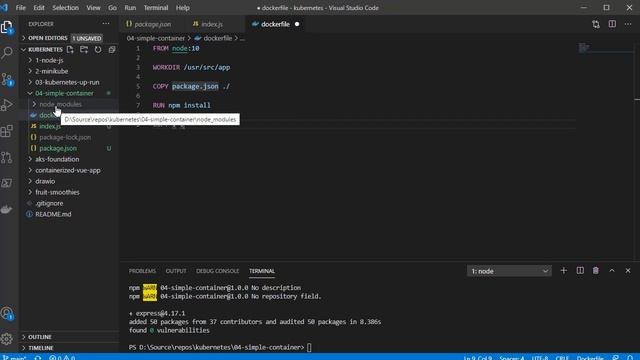The width and height of the screenshot is (640, 360).
Task: Open index.js in the file tree
Action: pyautogui.click(x=50, y=126)
